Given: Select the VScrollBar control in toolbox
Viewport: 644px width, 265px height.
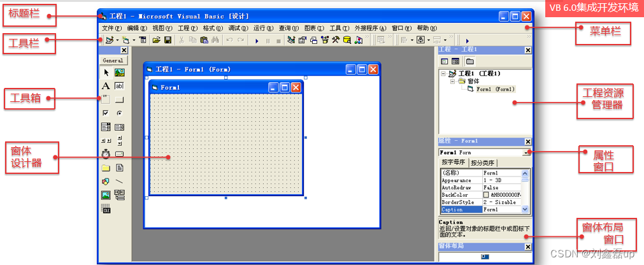Looking at the screenshot, I should [120, 141].
